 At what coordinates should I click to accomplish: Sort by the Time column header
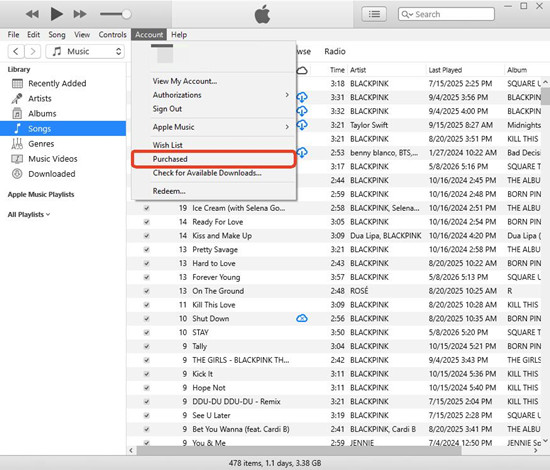pos(337,70)
